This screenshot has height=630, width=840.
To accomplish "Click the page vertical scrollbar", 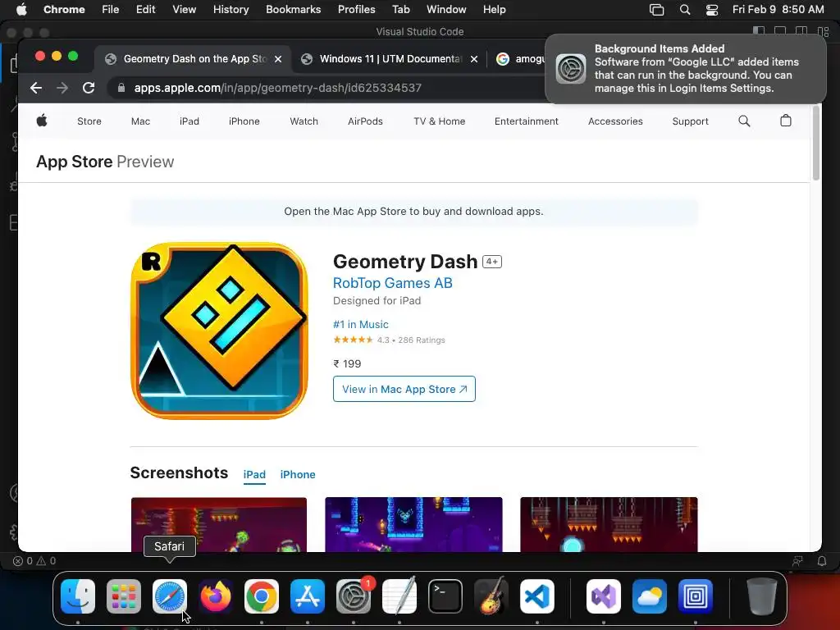I will point(816,143).
